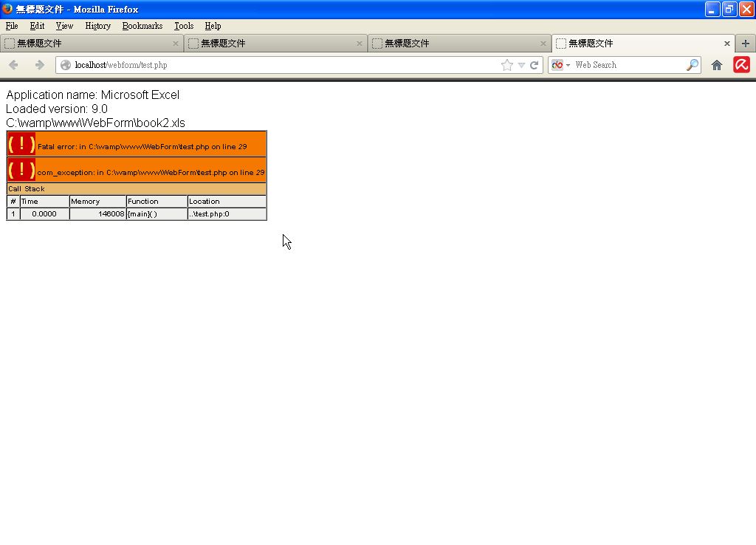Open the Tools menu

click(184, 26)
